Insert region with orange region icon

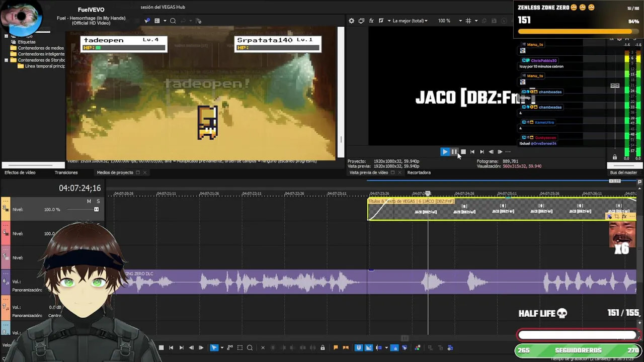(x=346, y=347)
